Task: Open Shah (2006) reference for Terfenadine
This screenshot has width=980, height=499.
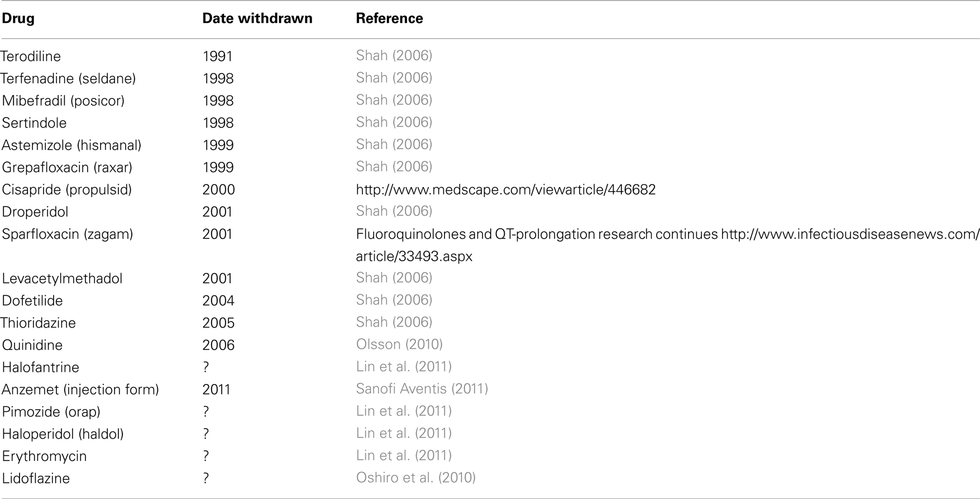Action: coord(394,78)
